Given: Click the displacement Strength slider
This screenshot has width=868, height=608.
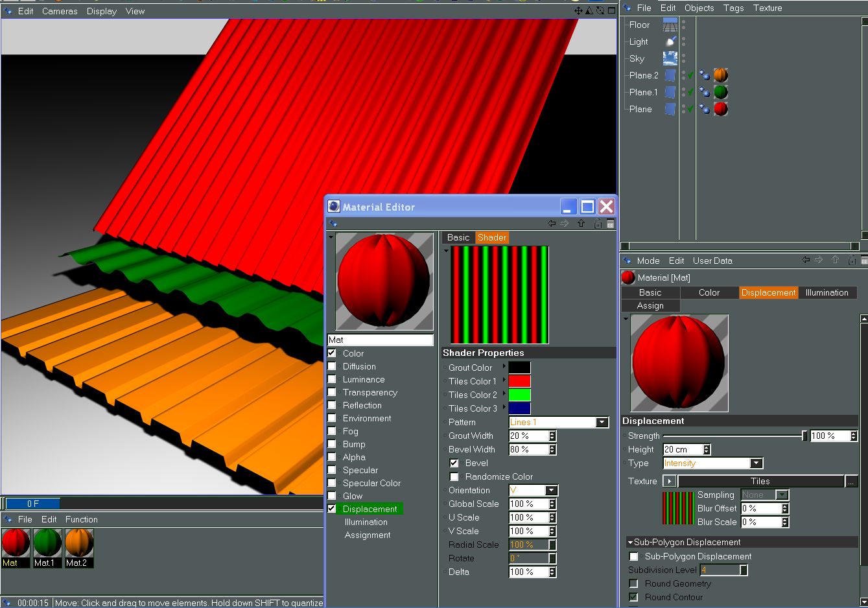Looking at the screenshot, I should pos(735,436).
